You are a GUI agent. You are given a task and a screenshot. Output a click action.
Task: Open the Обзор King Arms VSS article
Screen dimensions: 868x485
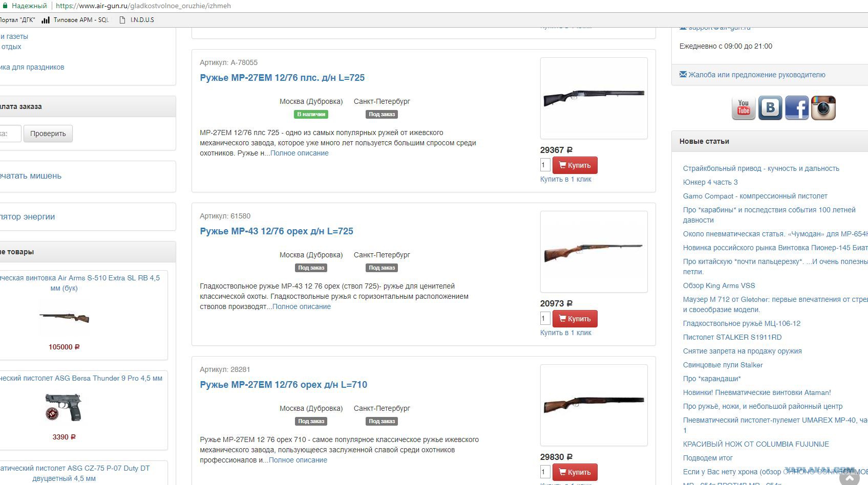point(719,285)
